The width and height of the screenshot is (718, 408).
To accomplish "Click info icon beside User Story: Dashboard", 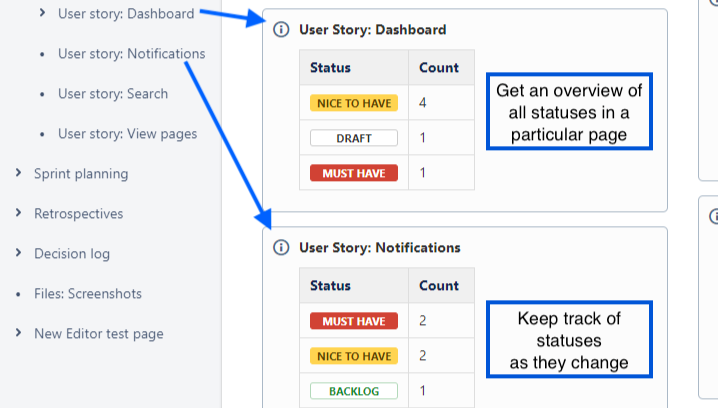I will tap(281, 29).
